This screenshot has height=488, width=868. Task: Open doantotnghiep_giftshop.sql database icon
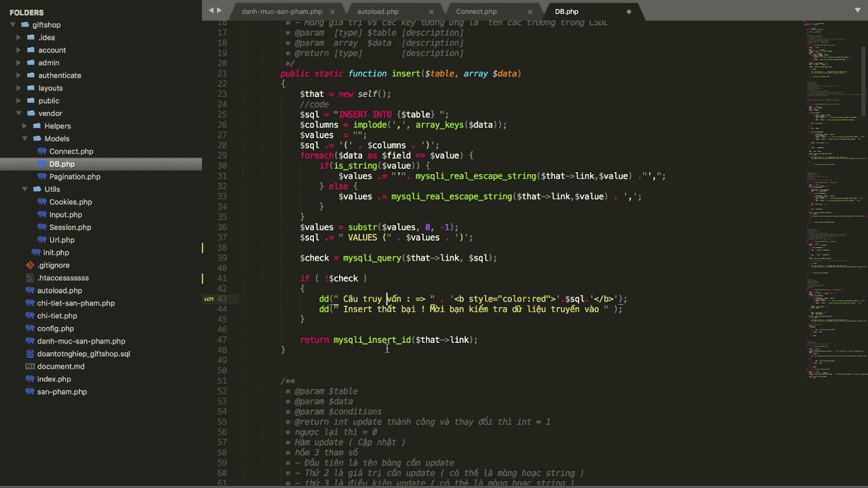click(x=30, y=354)
